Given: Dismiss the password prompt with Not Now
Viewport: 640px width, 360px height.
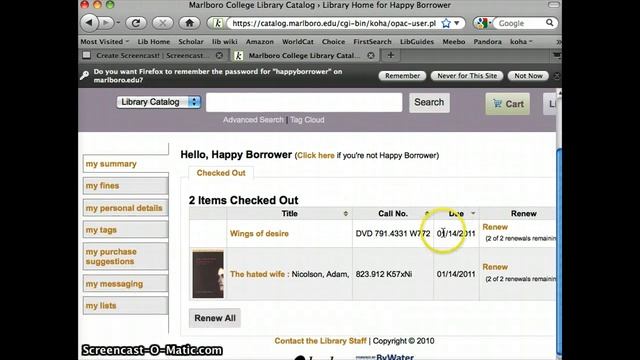Looking at the screenshot, I should click(528, 76).
